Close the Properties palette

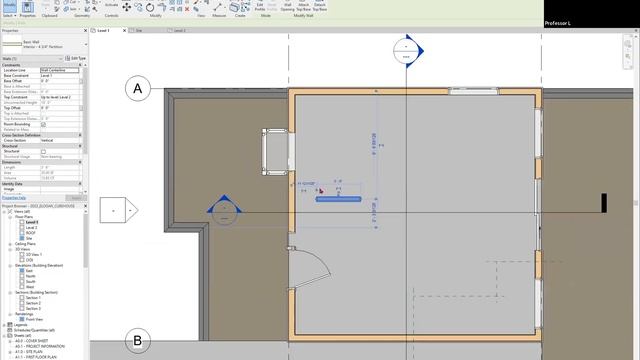click(85, 31)
